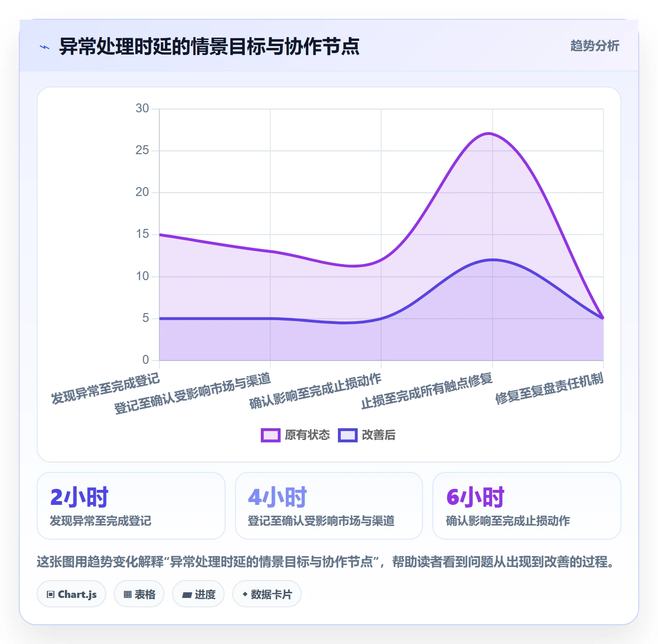Click the square icon in the Chart.js chip

[x=51, y=595]
